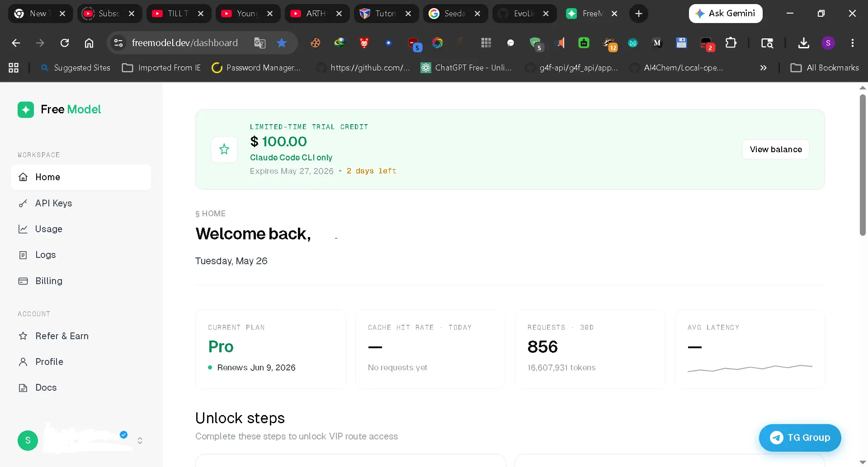Click the M Medium extension icon

657,43
